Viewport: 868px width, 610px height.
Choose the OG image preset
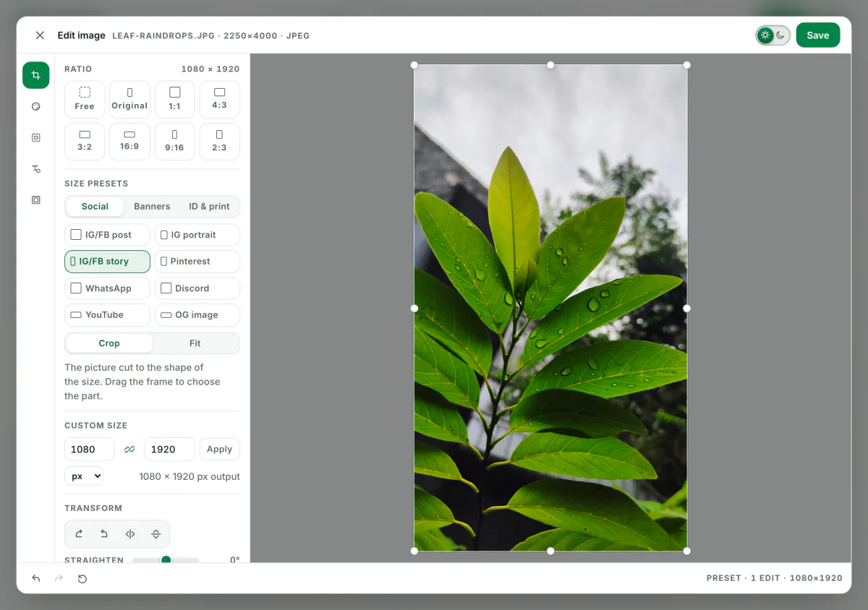197,315
